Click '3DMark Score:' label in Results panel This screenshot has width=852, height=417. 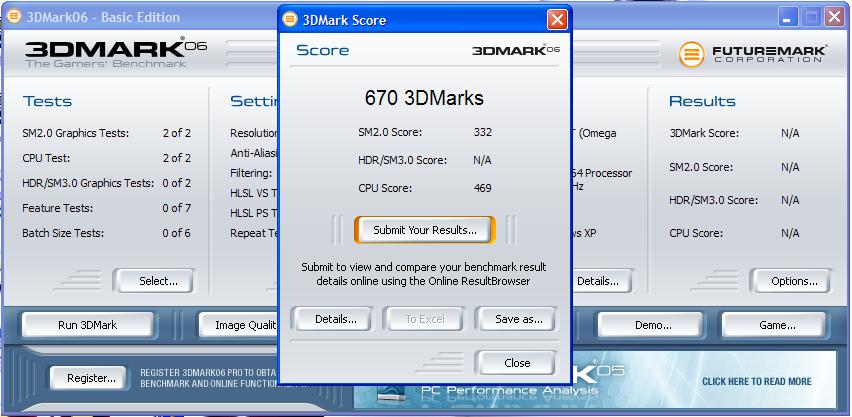click(x=704, y=133)
